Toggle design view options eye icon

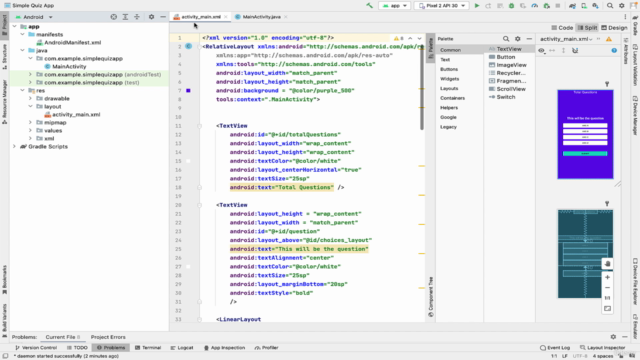542,50
